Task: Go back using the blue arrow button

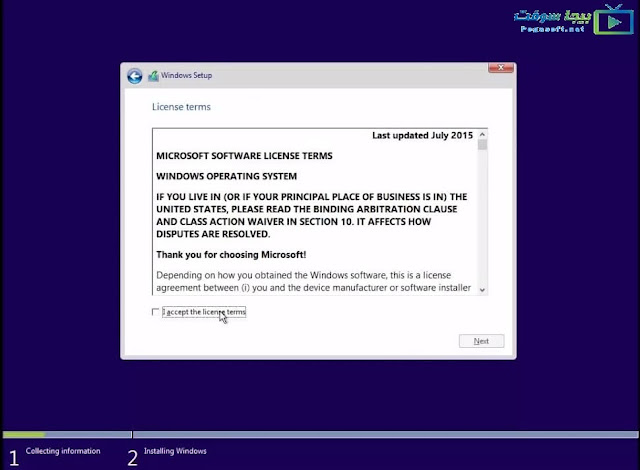Action: [x=135, y=76]
